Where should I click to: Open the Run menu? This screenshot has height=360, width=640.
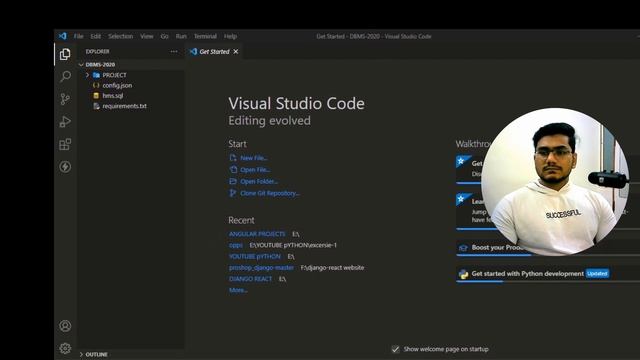pos(181,36)
